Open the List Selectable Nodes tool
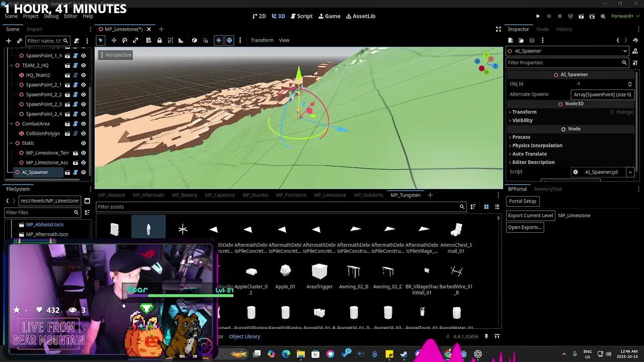 coord(148,40)
